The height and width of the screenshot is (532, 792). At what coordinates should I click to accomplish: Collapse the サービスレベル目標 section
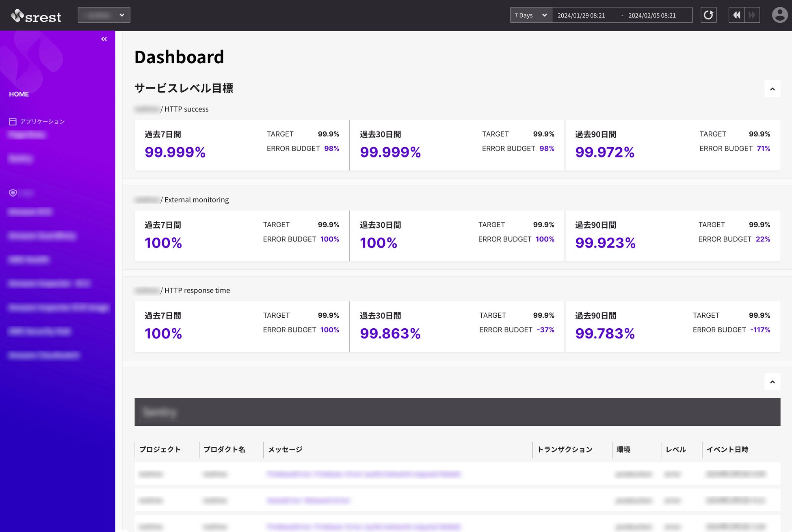[x=772, y=89]
